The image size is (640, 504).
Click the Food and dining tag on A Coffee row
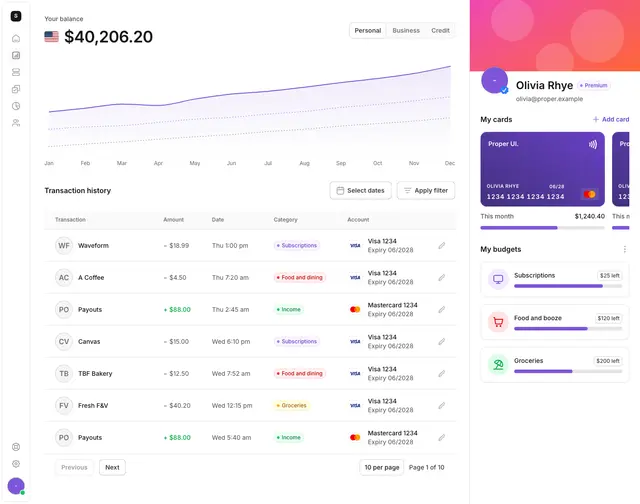coord(299,278)
